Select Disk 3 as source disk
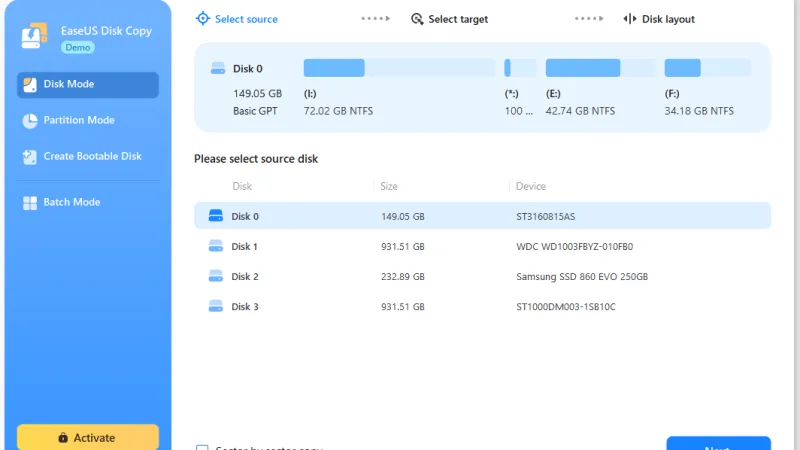This screenshot has width=800, height=450. pyautogui.click(x=482, y=307)
